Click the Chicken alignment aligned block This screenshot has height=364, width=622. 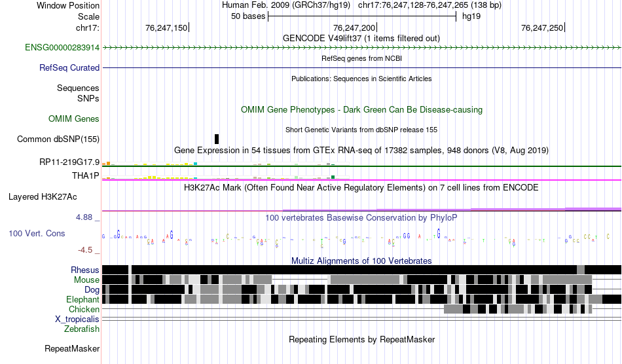518,309
